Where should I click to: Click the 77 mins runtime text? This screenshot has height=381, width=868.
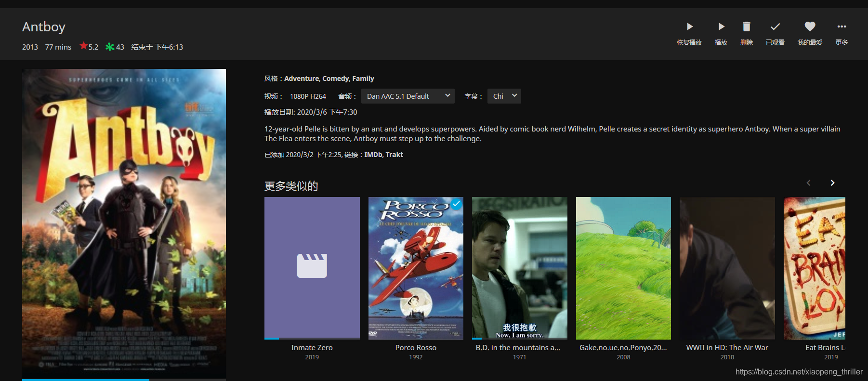58,47
